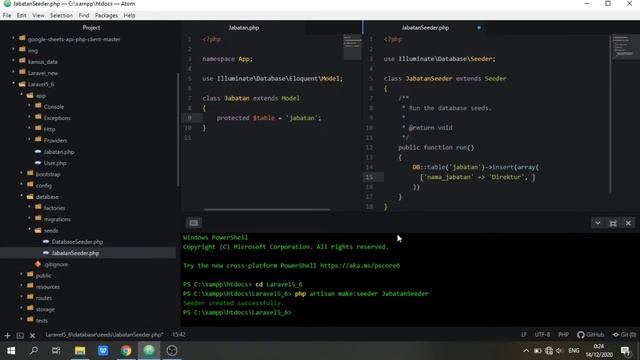Open Task View on taskbar

pos(56,351)
